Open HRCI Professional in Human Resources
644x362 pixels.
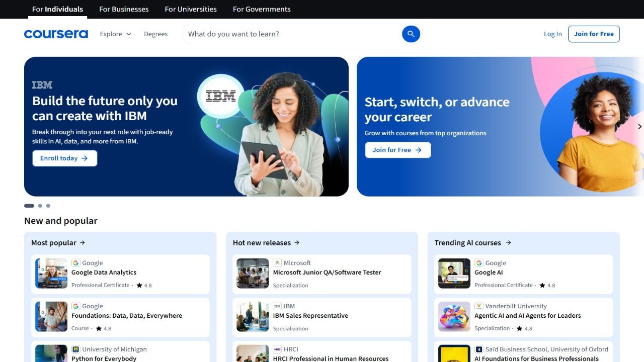(331, 358)
